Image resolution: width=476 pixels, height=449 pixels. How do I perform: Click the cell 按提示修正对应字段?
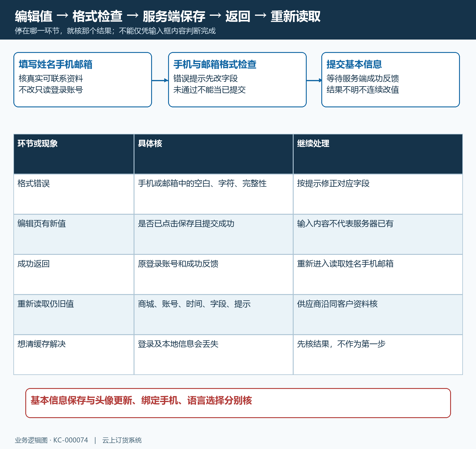tap(378, 194)
